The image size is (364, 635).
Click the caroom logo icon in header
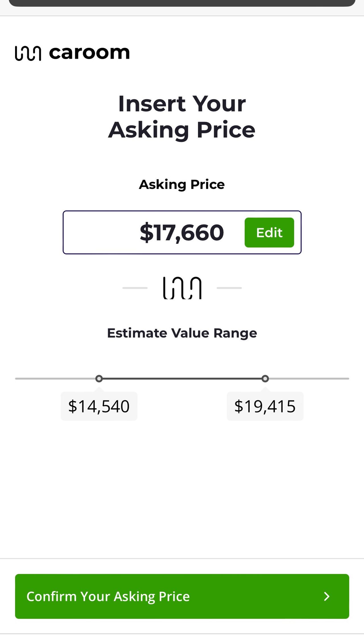(28, 53)
